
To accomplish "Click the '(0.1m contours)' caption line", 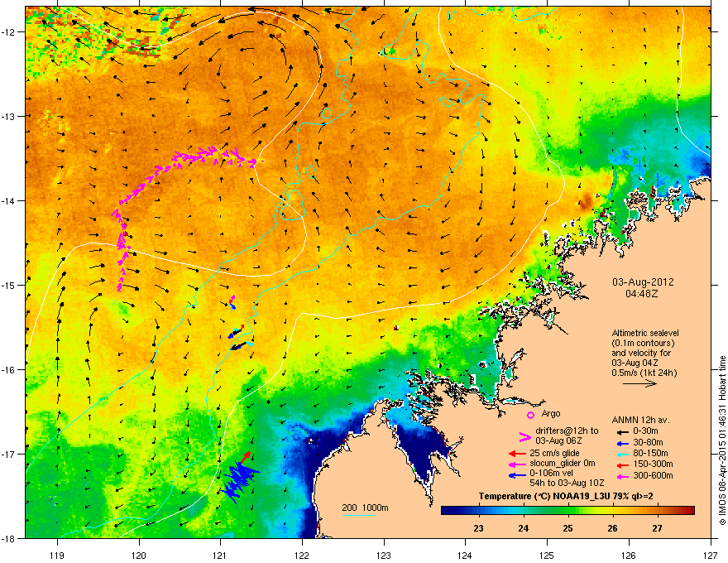I will click(643, 344).
